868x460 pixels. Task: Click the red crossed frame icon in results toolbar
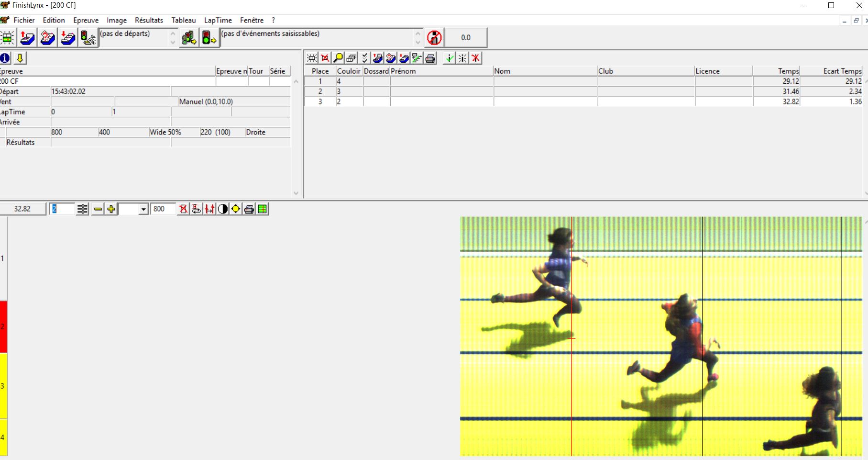(325, 58)
